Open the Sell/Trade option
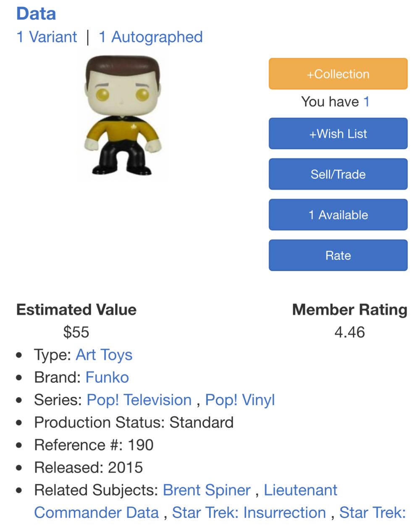The image size is (420, 527). click(338, 174)
